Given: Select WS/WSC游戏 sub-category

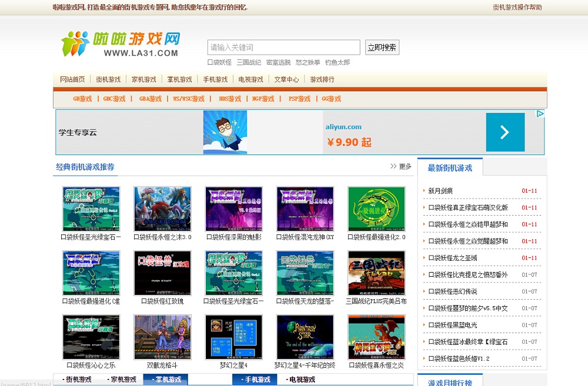Looking at the screenshot, I should (189, 99).
